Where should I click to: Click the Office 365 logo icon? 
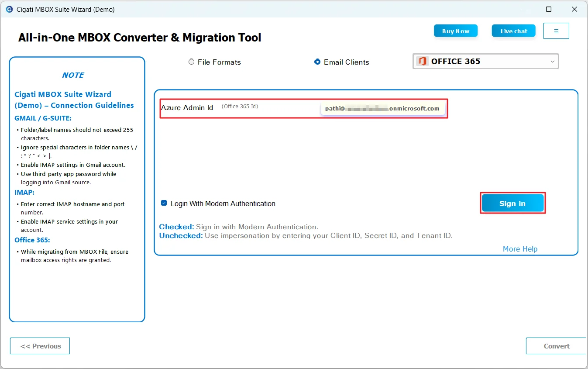tap(422, 62)
